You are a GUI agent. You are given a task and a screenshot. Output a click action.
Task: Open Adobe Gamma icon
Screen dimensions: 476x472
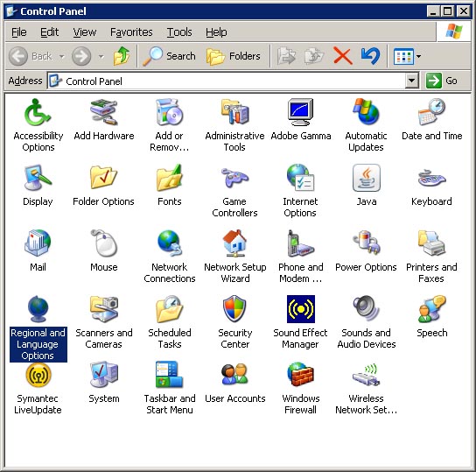coord(300,112)
